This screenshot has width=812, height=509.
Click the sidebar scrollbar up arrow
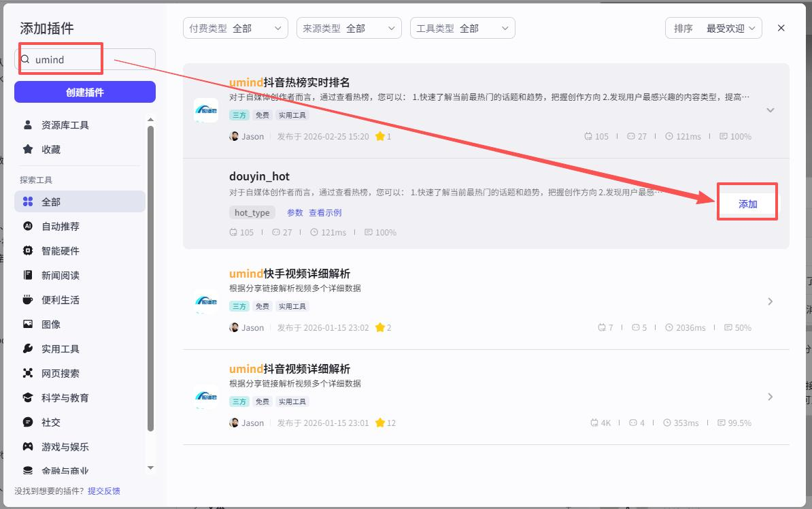(x=151, y=119)
